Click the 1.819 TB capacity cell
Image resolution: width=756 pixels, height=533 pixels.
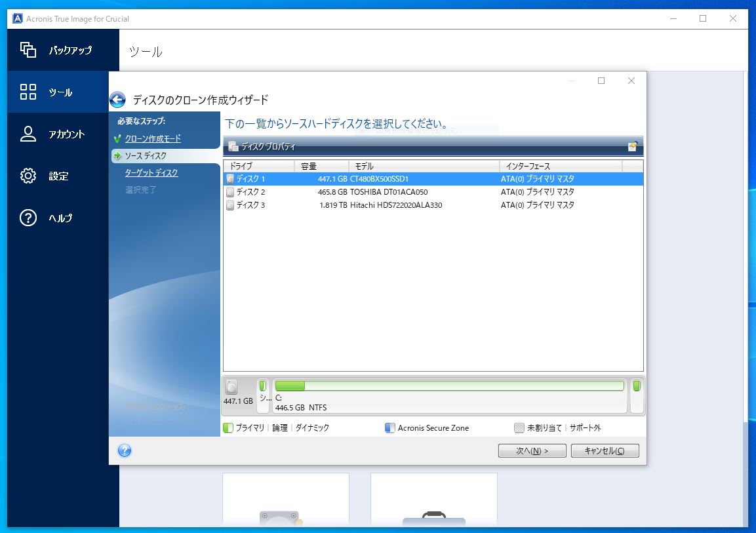point(333,205)
